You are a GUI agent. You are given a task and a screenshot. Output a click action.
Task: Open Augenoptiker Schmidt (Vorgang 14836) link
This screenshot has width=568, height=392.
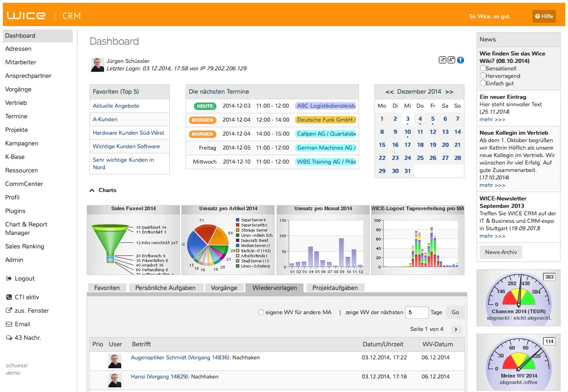pos(180,358)
